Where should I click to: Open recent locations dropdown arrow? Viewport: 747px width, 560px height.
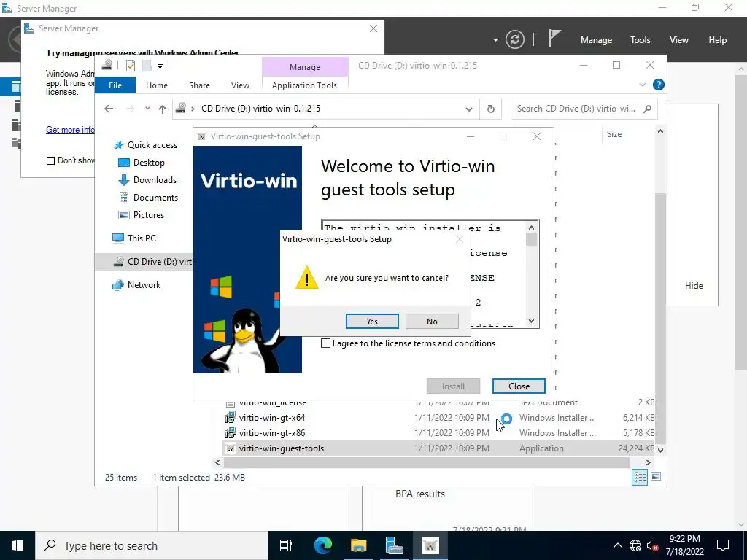(x=147, y=109)
